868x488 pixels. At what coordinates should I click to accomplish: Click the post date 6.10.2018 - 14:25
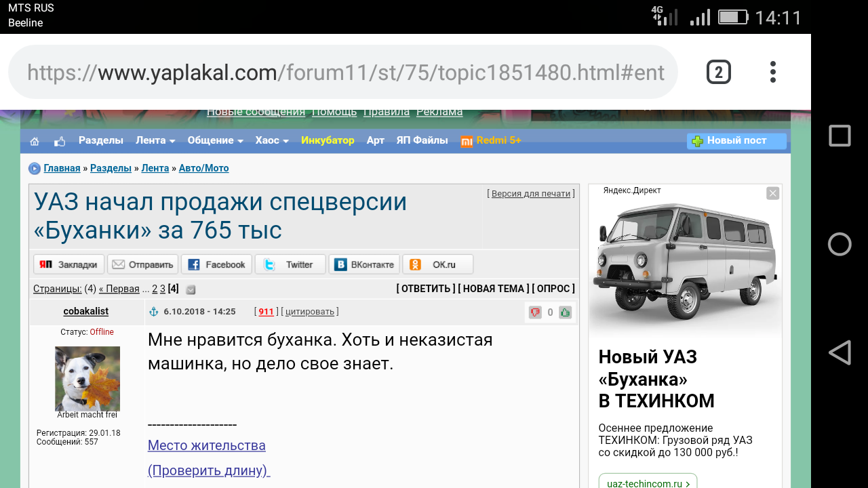pyautogui.click(x=199, y=312)
